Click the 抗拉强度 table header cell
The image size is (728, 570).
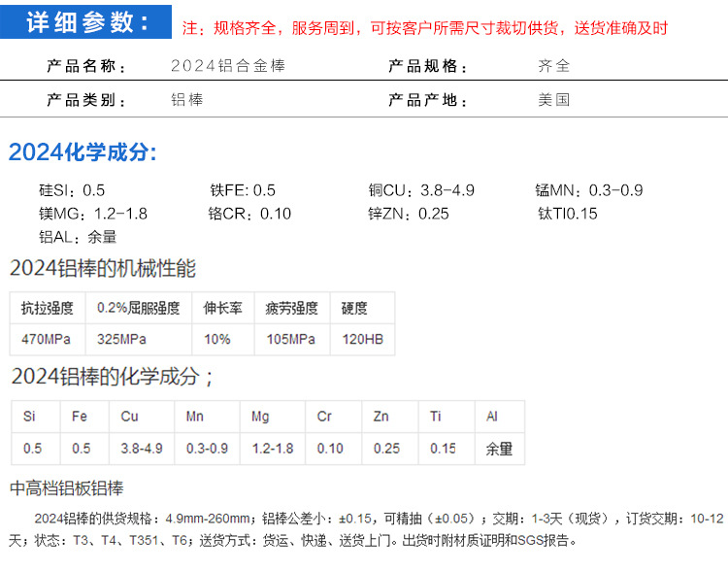click(x=48, y=308)
